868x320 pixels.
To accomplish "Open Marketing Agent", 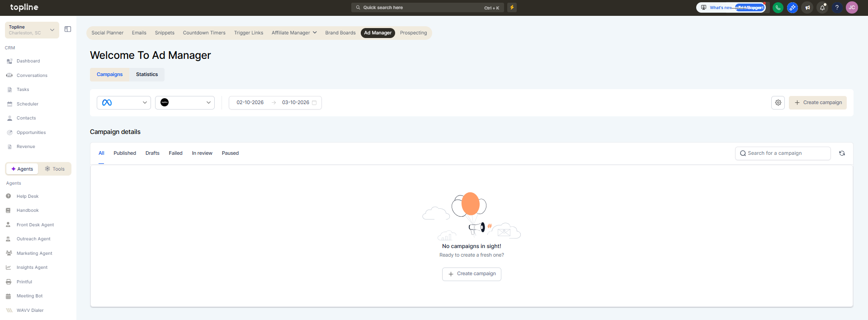I will tap(34, 253).
